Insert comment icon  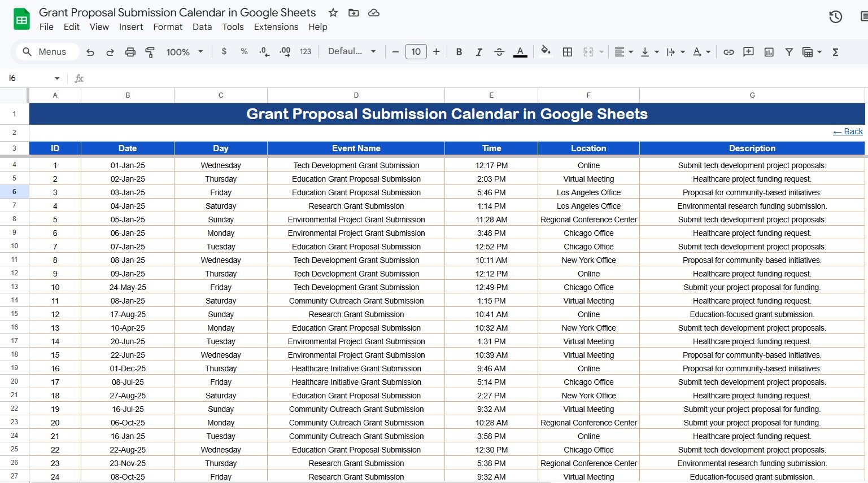coord(748,52)
